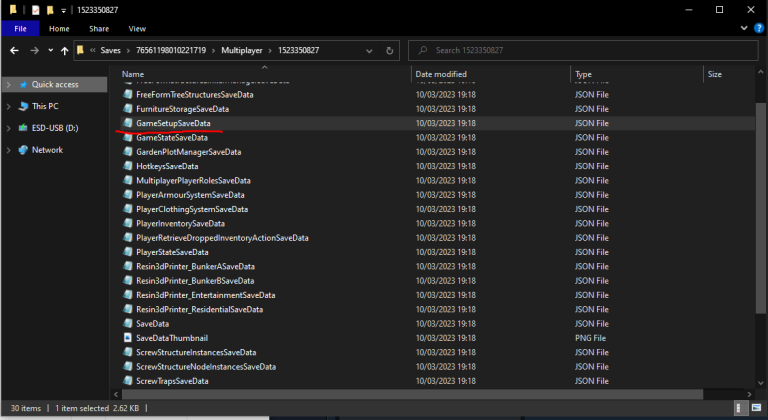768x420 pixels.
Task: Open the recent locations dropdown arrow
Action: pos(48,50)
